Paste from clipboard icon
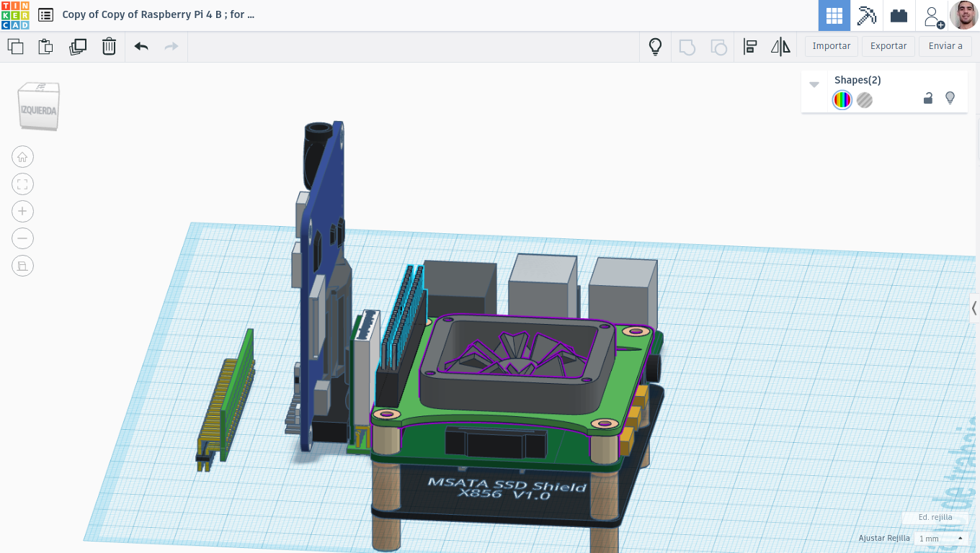 tap(45, 47)
